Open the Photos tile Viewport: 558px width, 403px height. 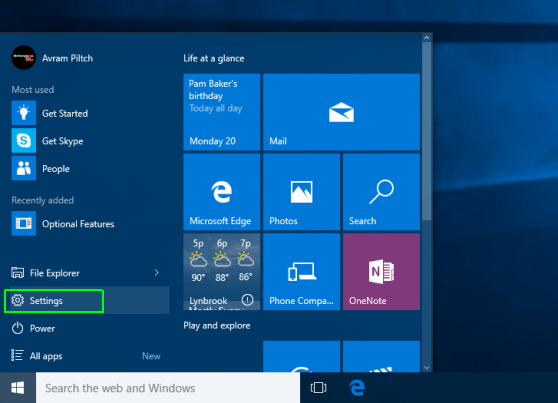pos(301,192)
